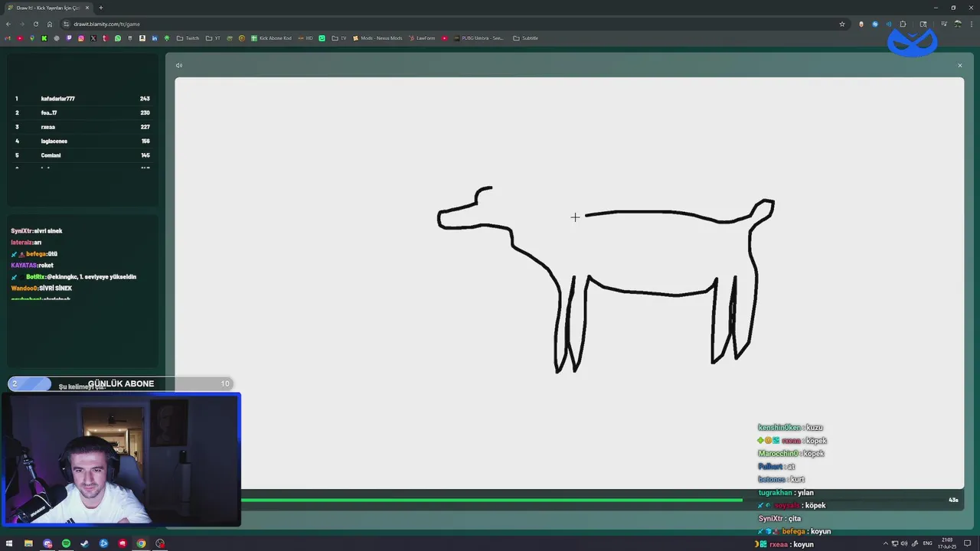
Task: Open the Kick Abone Kod bookmark
Action: pos(271,38)
